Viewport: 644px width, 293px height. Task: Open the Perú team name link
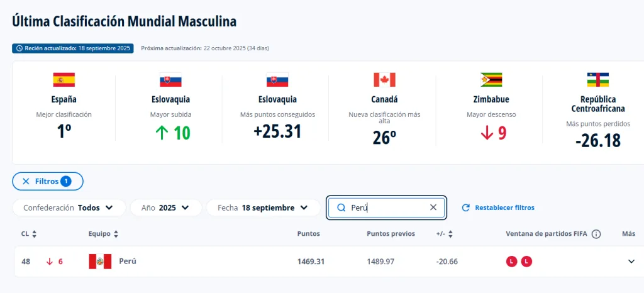pos(128,262)
